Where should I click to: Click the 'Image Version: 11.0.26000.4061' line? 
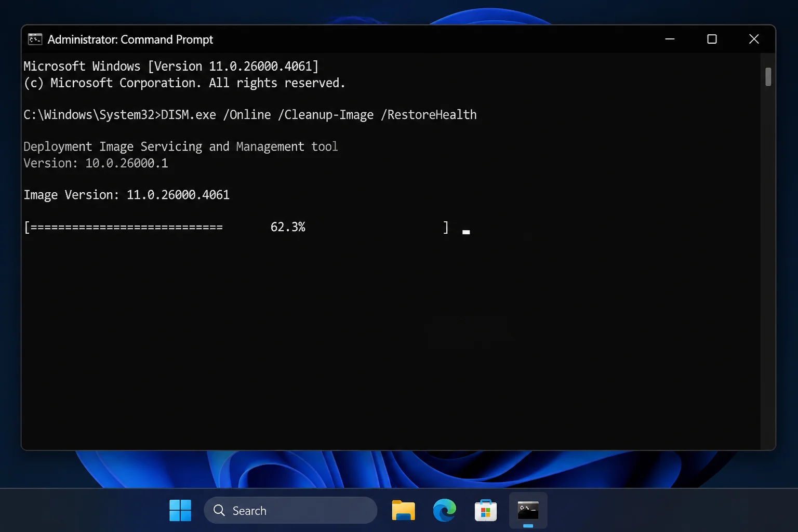[126, 195]
